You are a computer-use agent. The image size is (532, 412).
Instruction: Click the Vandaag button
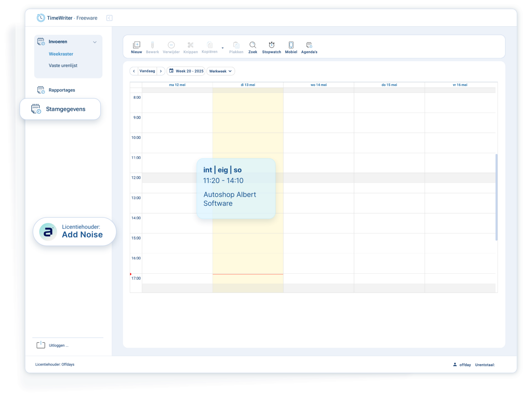tap(147, 71)
